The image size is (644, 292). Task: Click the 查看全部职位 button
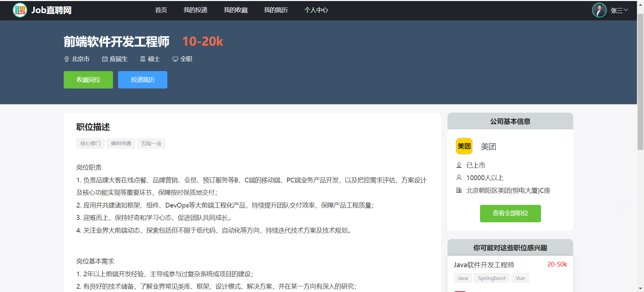pyautogui.click(x=510, y=214)
